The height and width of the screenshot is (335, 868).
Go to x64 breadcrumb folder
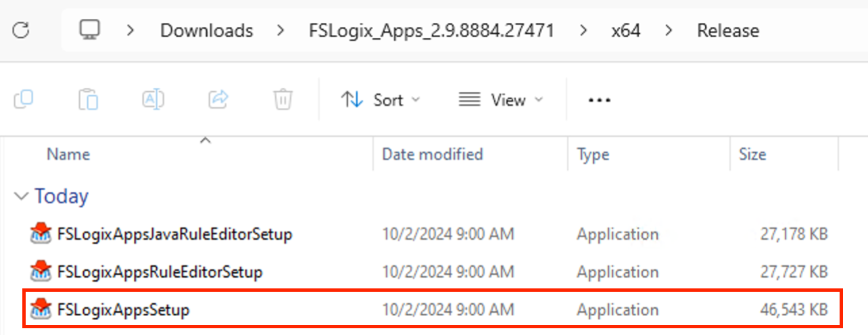click(625, 30)
